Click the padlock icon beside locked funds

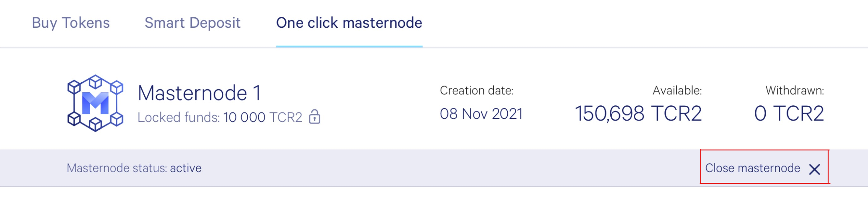tap(315, 117)
